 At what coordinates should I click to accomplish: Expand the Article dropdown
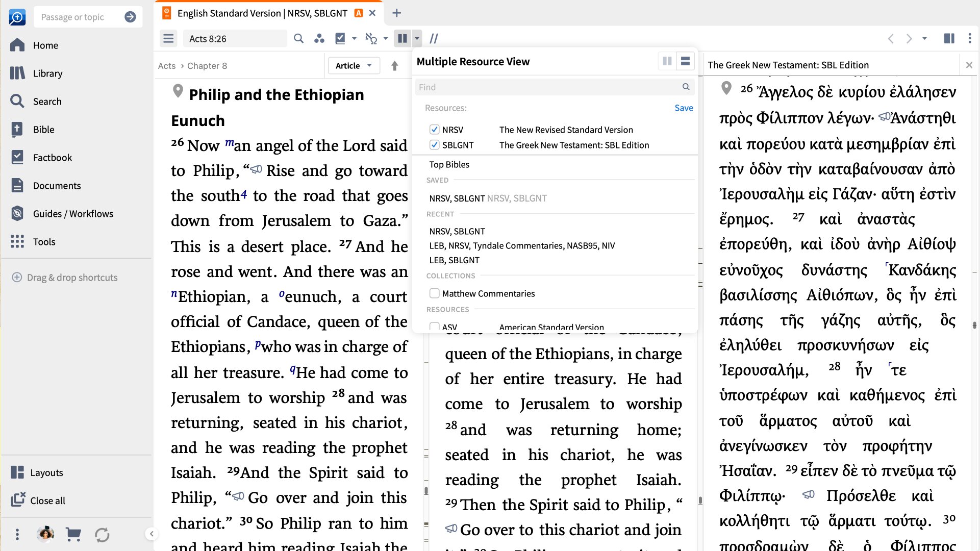coord(354,66)
